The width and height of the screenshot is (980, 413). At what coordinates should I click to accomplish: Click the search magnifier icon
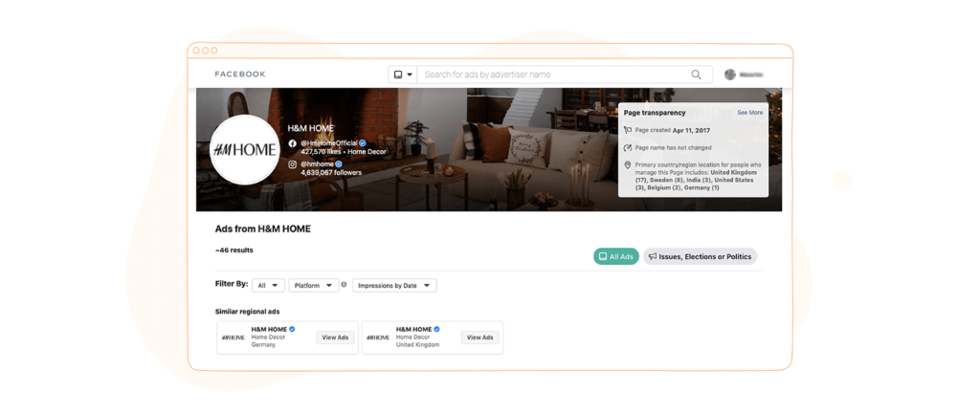tap(696, 75)
